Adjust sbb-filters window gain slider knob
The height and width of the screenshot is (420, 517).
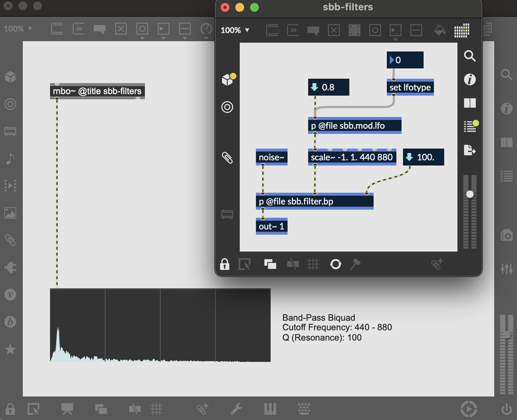coord(470,194)
